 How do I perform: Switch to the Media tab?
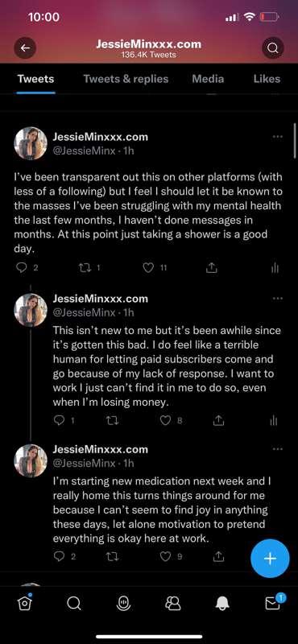pyautogui.click(x=208, y=79)
